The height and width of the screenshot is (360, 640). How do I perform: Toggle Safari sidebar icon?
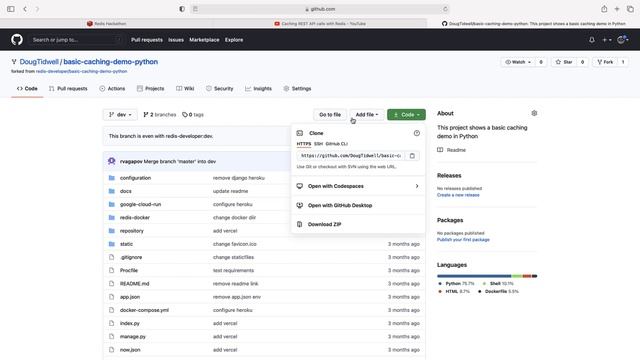click(x=11, y=9)
